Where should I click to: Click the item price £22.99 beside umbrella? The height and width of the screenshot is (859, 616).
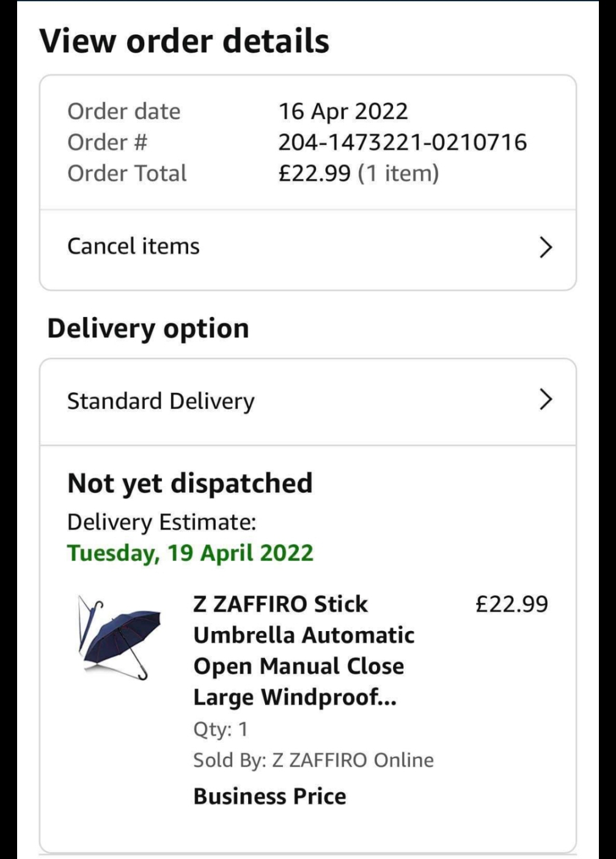click(x=512, y=604)
